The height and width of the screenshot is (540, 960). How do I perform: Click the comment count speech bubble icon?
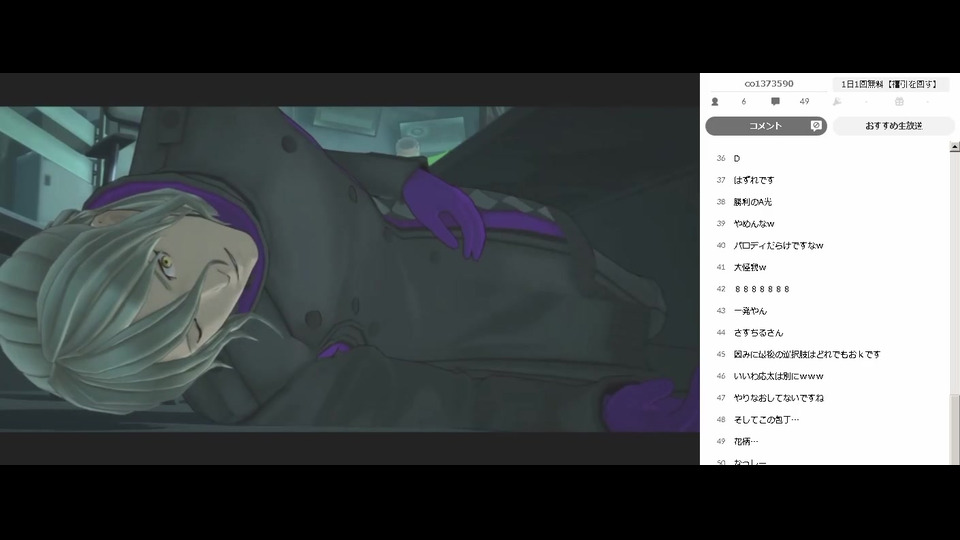(775, 102)
